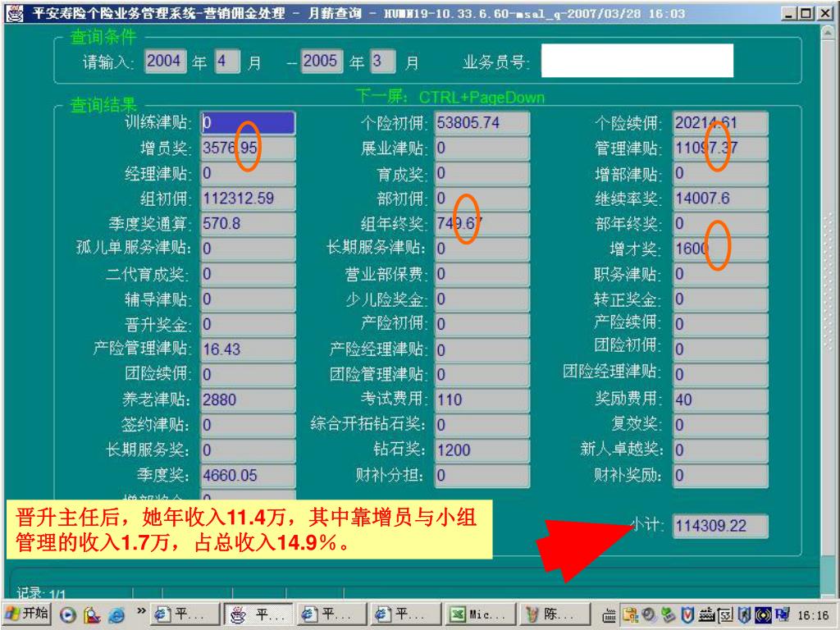Viewport: 840px width, 630px height.
Task: Select the 复效奖 field
Action: [x=720, y=426]
